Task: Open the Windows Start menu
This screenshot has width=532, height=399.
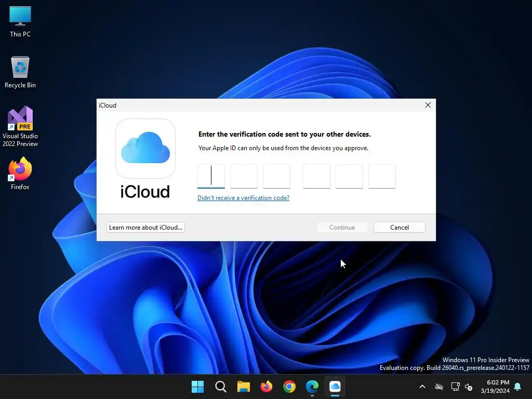Action: [197, 387]
